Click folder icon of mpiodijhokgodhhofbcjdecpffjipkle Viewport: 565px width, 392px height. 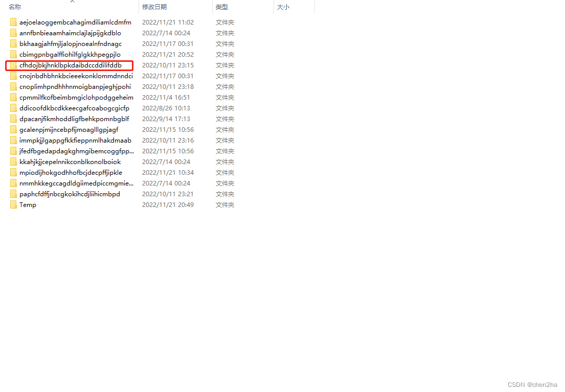click(13, 173)
